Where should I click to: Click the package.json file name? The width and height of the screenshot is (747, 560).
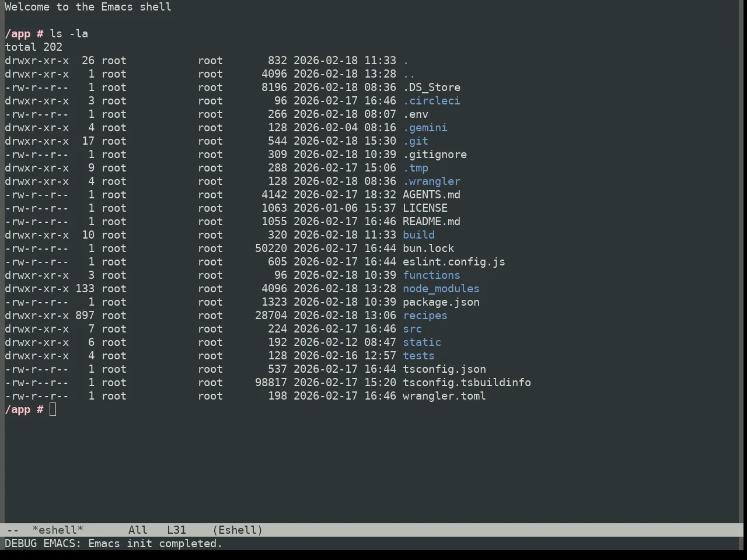tap(441, 302)
